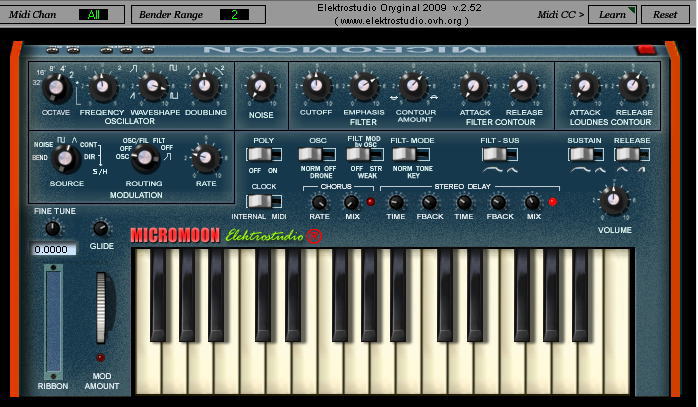The width and height of the screenshot is (698, 407).
Task: Click the Mod Amount red LED
Action: pyautogui.click(x=101, y=358)
